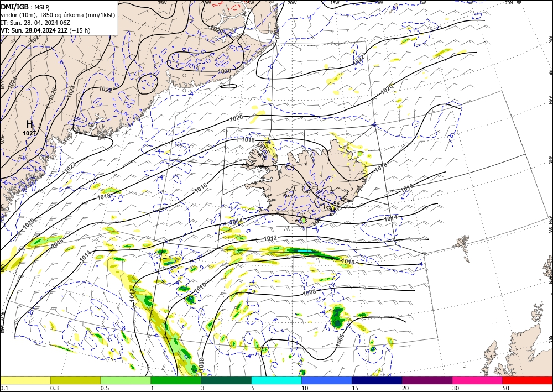Click the 'H' high pressure marker over Greenland
Screen dimensions: 553x392
coord(30,124)
